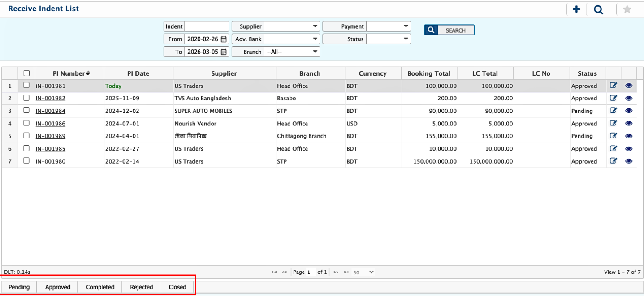Image resolution: width=644 pixels, height=298 pixels.
Task: Edit the Nourish Vendor row entry
Action: click(614, 123)
